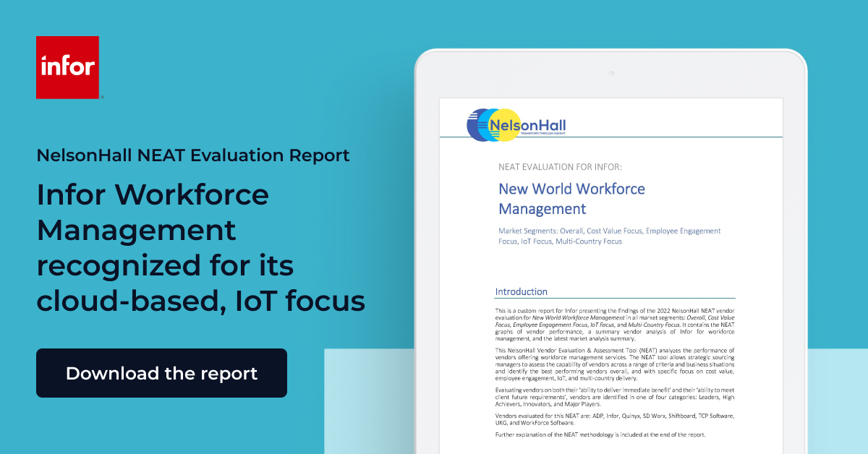Click the yellow circle of the NelsonHall emblem
This screenshot has height=454, width=868.
pos(507,124)
